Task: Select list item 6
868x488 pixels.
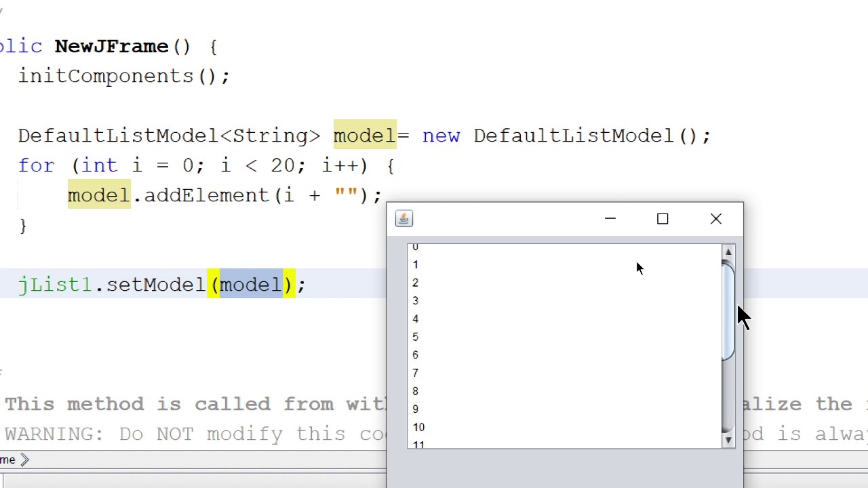Action: coord(564,355)
